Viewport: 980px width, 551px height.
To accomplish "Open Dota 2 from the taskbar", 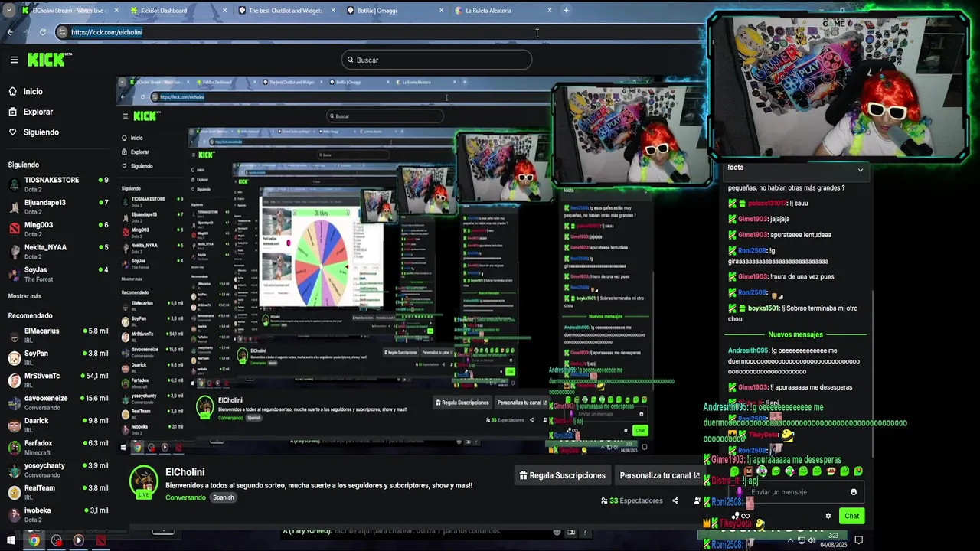I will pyautogui.click(x=101, y=540).
